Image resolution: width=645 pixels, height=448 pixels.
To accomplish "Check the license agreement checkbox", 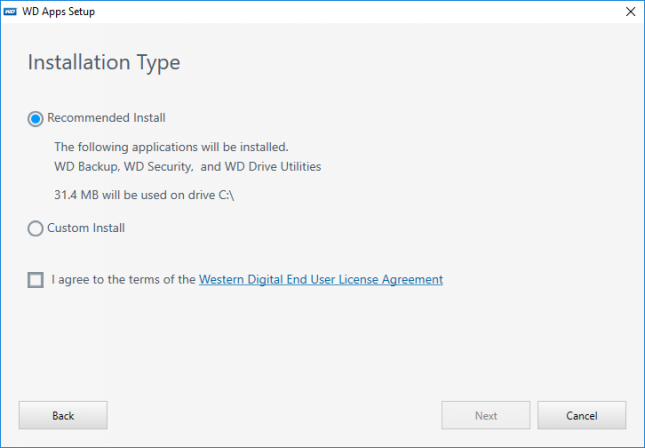I will coord(36,280).
